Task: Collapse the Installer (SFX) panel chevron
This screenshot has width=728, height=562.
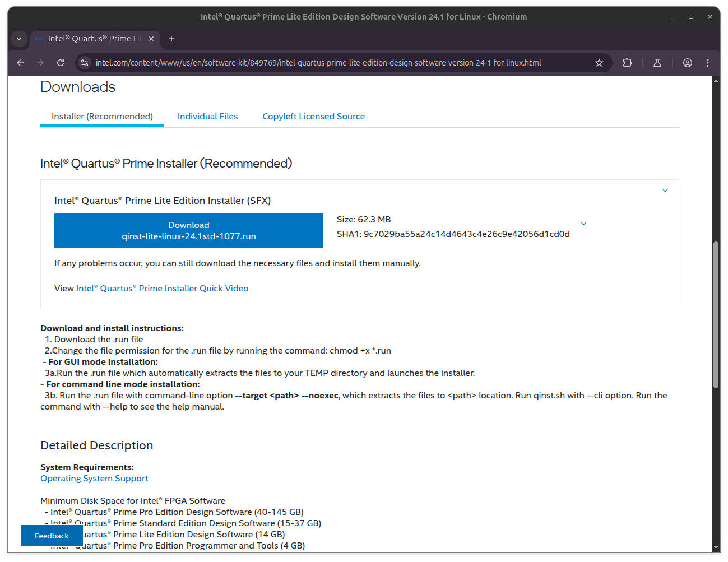Action: click(665, 191)
